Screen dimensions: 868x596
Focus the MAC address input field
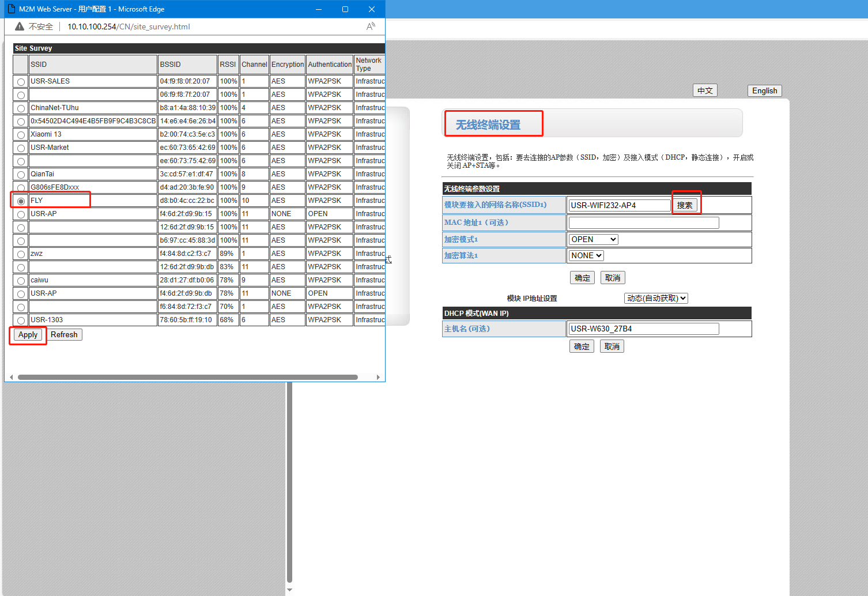coord(643,222)
